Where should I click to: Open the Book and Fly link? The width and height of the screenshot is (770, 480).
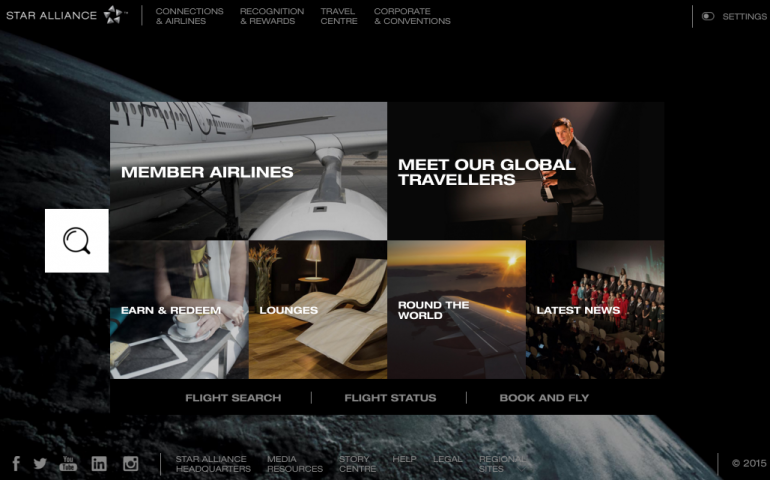[x=544, y=398]
